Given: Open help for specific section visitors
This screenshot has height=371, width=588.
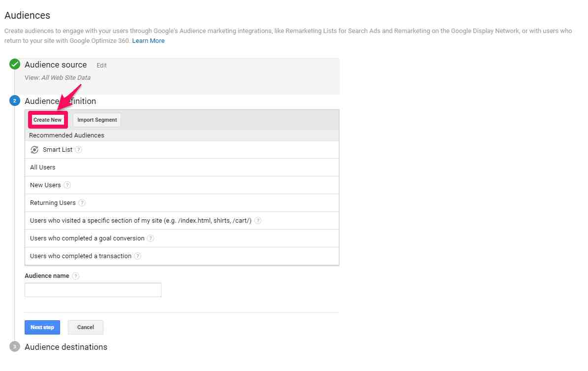Looking at the screenshot, I should pos(258,221).
